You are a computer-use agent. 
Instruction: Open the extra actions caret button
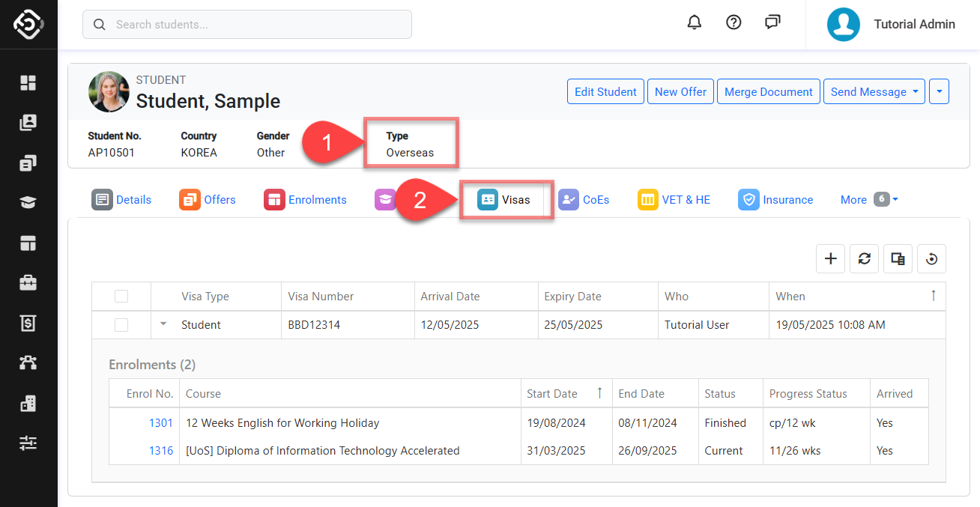click(x=939, y=91)
